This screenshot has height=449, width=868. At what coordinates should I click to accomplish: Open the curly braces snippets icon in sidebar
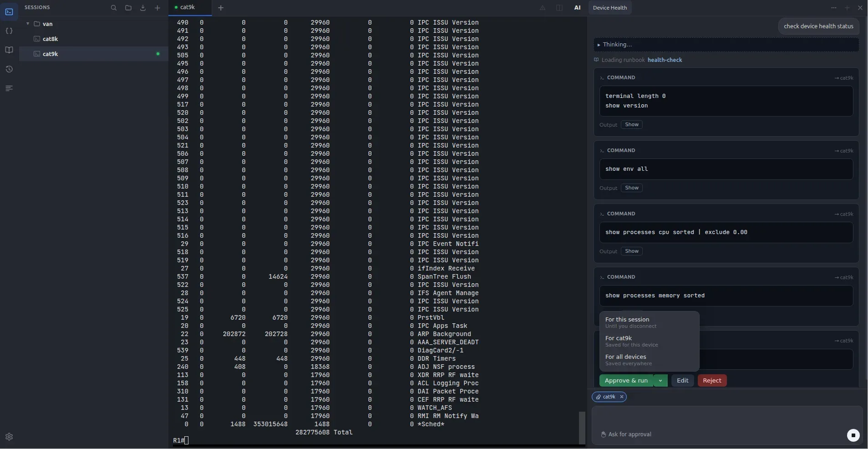pyautogui.click(x=9, y=31)
